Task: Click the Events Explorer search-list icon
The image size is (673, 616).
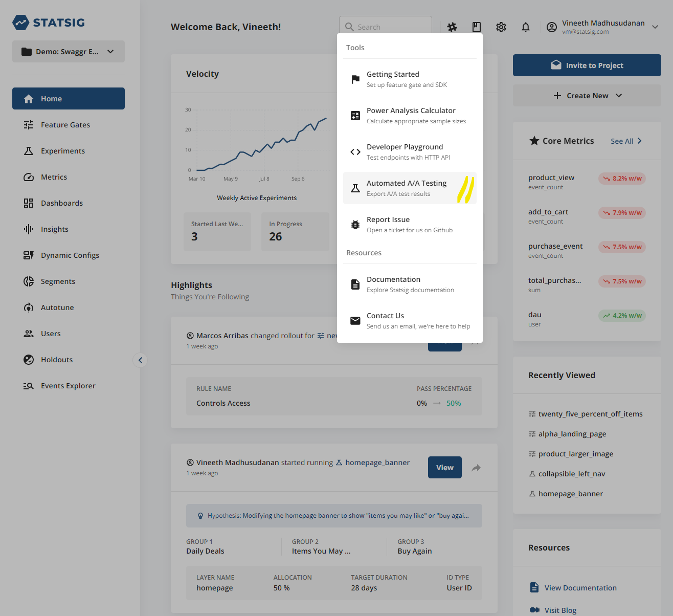Action: pyautogui.click(x=29, y=386)
